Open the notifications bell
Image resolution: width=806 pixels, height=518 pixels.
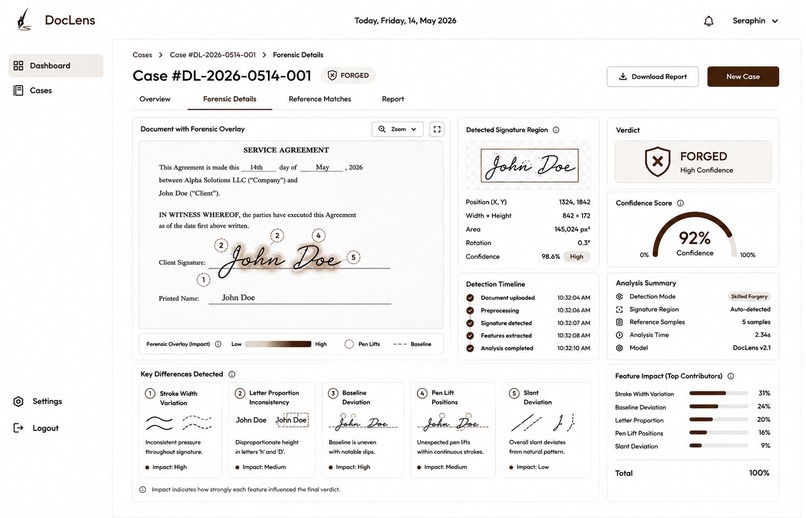(708, 21)
